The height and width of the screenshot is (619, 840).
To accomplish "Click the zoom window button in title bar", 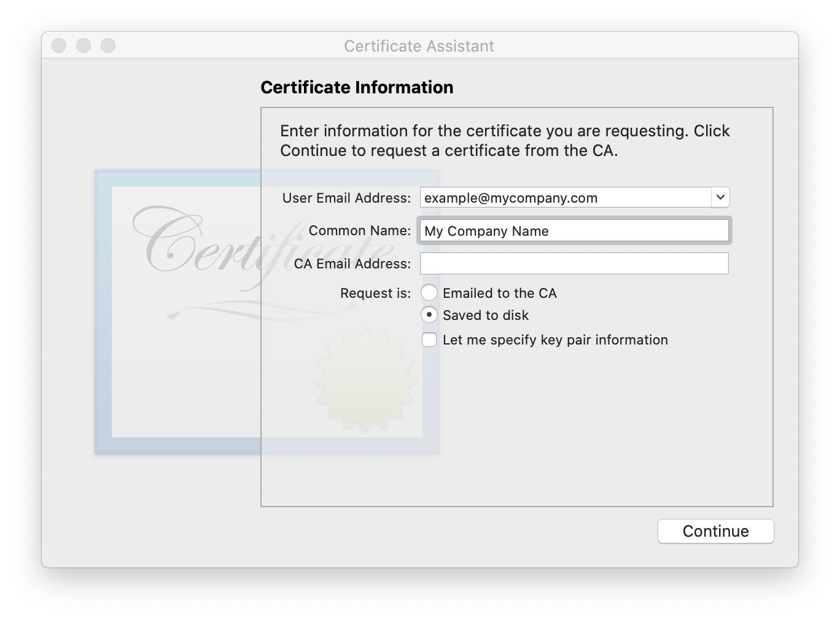I will [x=108, y=45].
